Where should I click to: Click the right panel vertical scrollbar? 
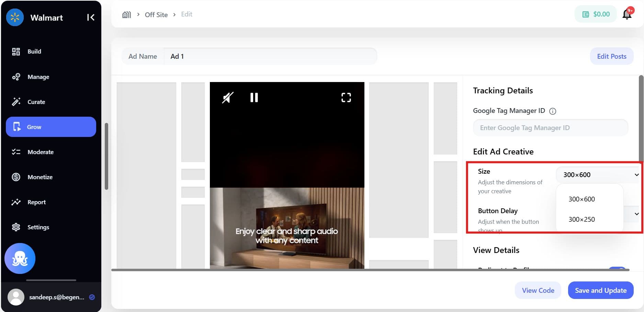641,120
